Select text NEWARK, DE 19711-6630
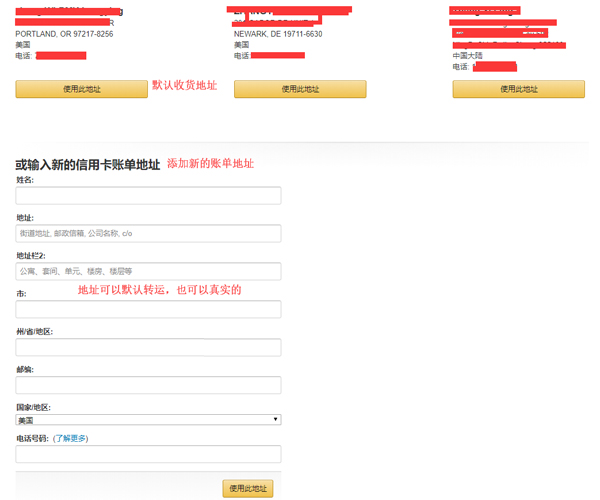The image size is (600, 500). tap(278, 34)
